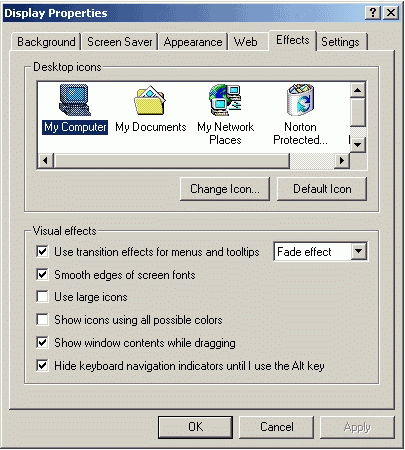
Task: Click the icon list scroll-right arrow
Action: click(x=342, y=161)
